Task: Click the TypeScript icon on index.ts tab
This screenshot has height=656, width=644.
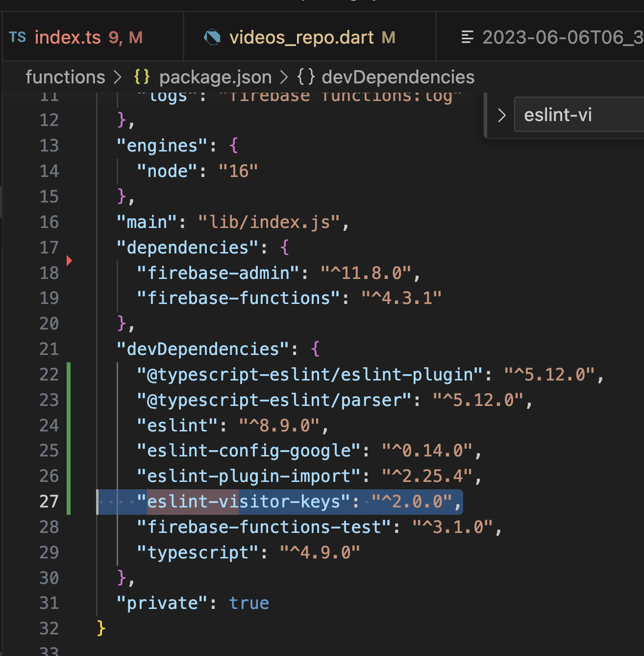Action: [18, 37]
